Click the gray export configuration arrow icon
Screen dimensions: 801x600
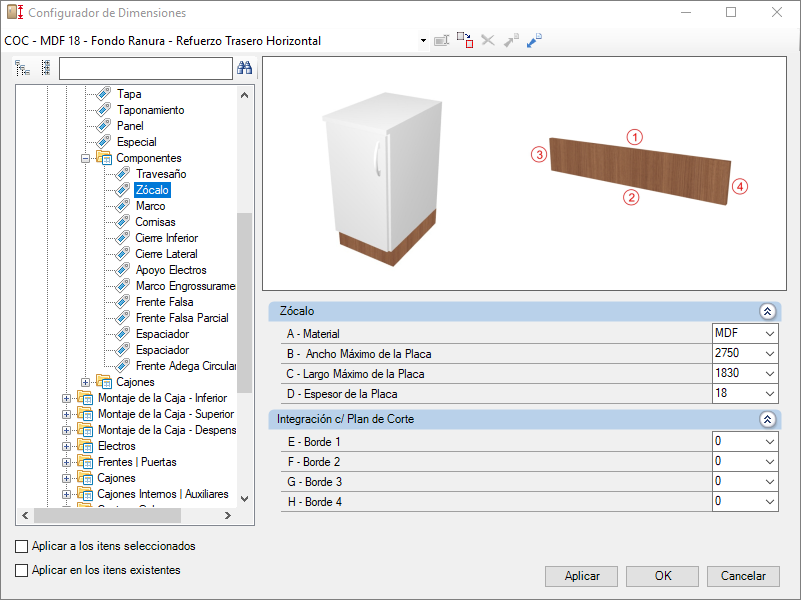pyautogui.click(x=511, y=40)
